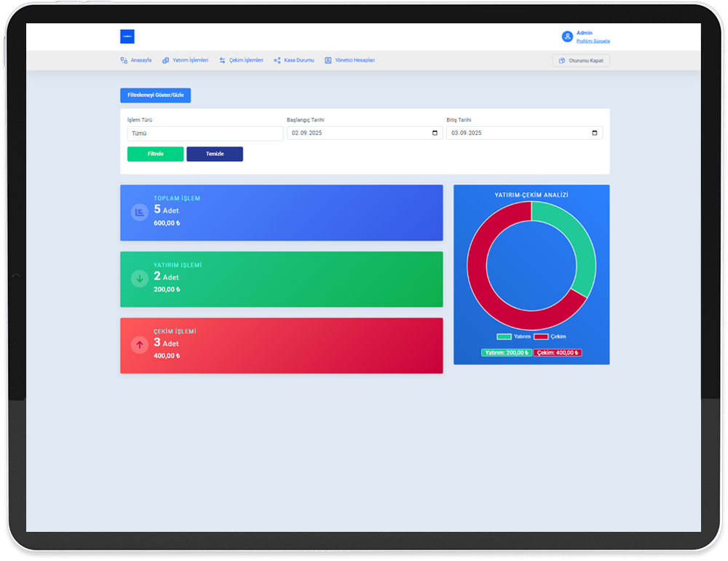This screenshot has height=561, width=728.
Task: Open Kasa Durumu page
Action: pyautogui.click(x=294, y=60)
